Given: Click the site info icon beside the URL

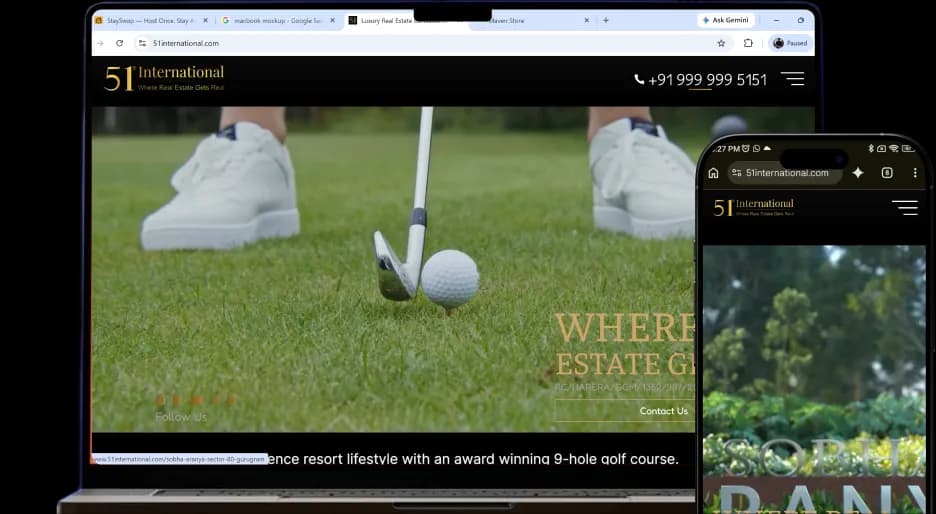Looking at the screenshot, I should 142,43.
